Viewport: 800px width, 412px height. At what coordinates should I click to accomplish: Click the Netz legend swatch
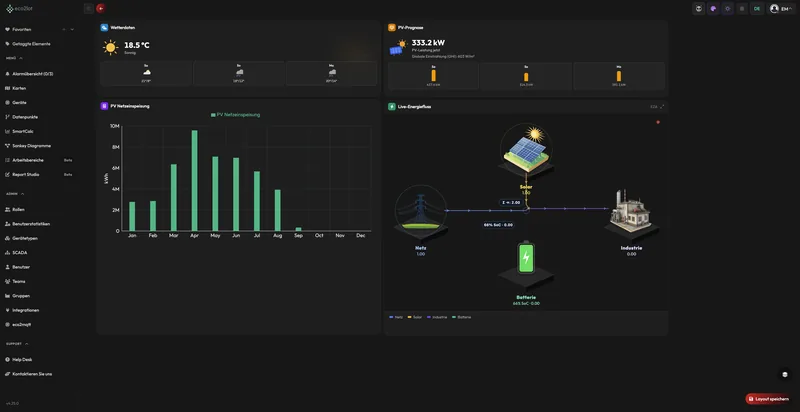[x=391, y=317]
